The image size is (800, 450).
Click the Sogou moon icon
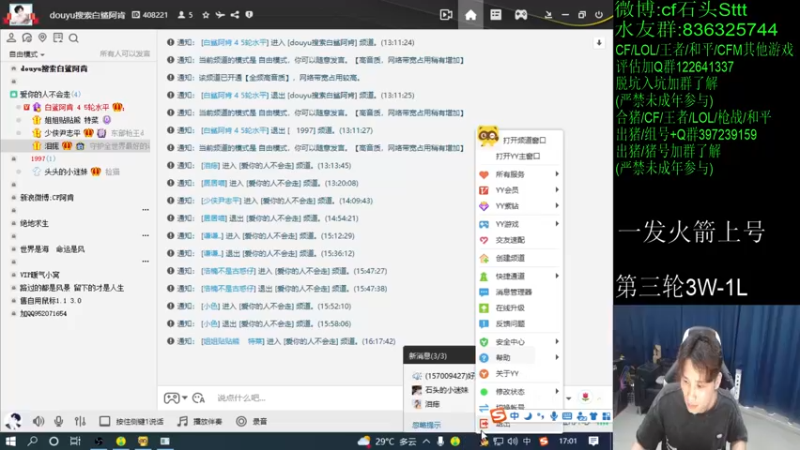point(528,416)
